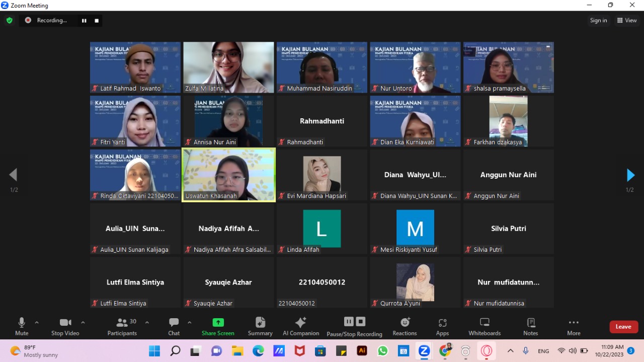Open the Reactions picker
The height and width of the screenshot is (362, 644).
coord(405,323)
